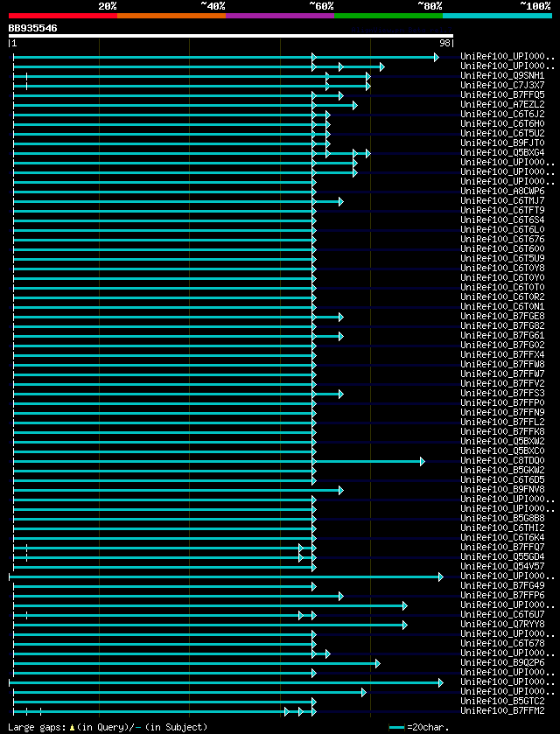
Task: Click the purple ~60% legend segment
Action: [280, 16]
